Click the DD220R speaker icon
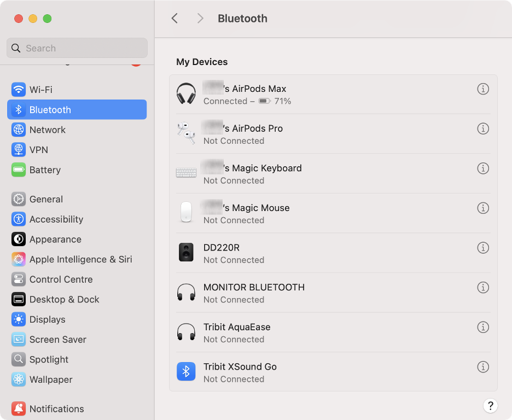 point(186,252)
